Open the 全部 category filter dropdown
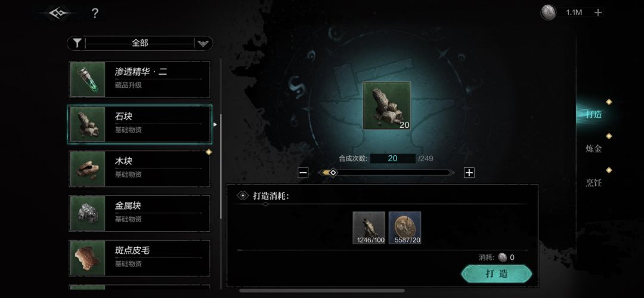644x298 pixels. [x=140, y=43]
